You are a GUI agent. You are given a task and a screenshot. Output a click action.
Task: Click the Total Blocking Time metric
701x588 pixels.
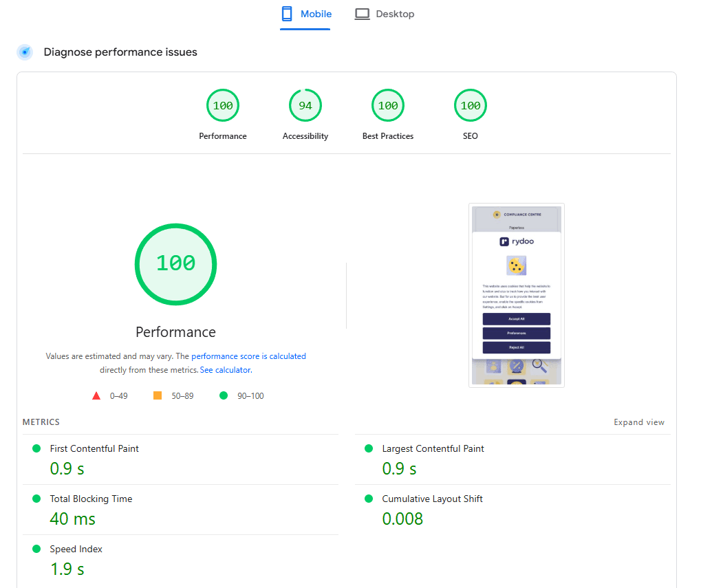tap(91, 499)
